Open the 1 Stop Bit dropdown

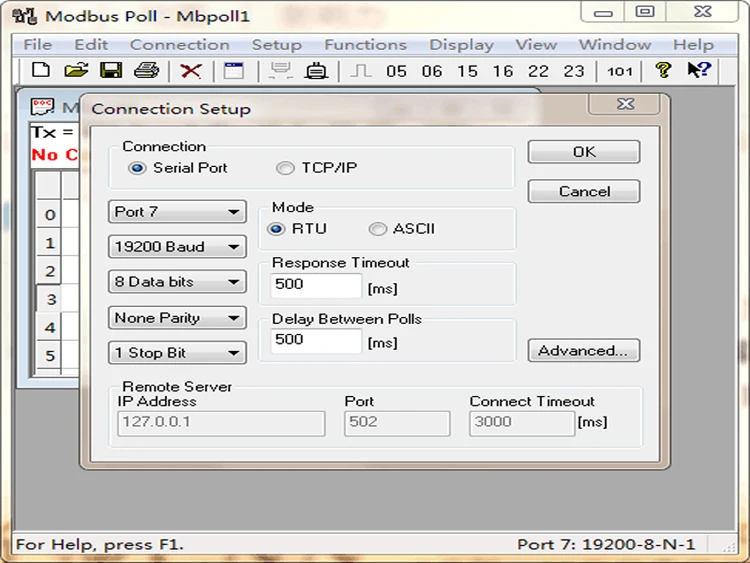[x=177, y=353]
